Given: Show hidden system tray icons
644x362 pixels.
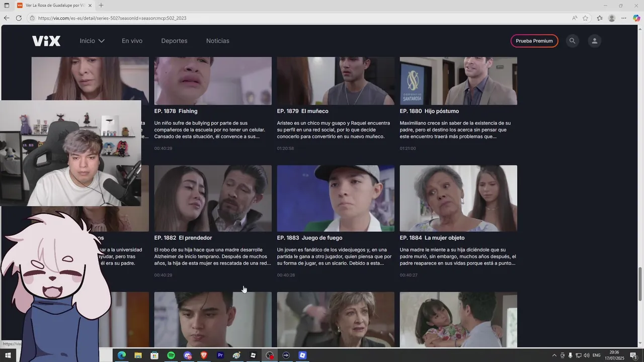Looking at the screenshot, I should coord(554,355).
